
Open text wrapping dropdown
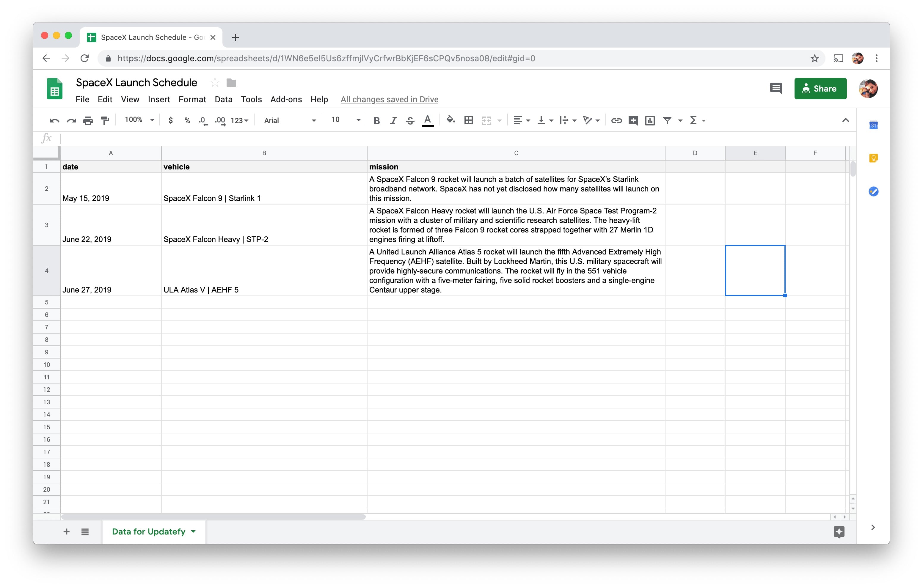click(x=568, y=120)
